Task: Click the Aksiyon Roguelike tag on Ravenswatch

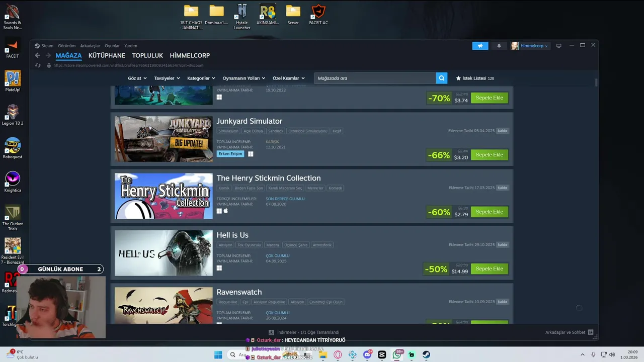Action: (269, 302)
